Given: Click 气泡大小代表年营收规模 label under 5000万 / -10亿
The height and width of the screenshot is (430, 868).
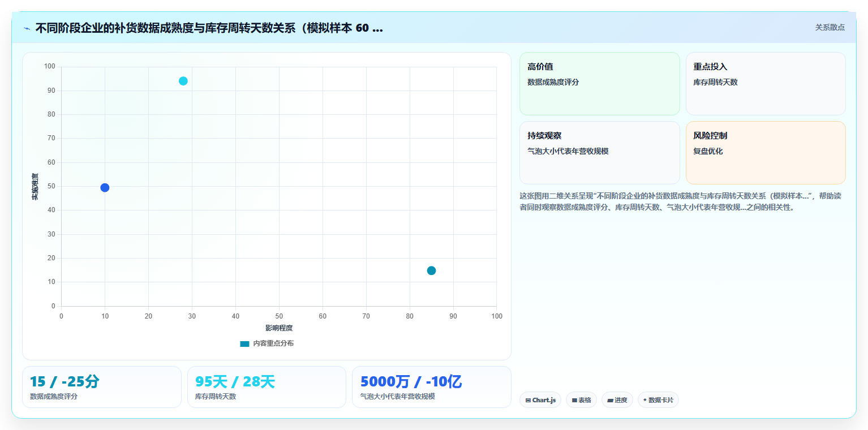Looking at the screenshot, I should (397, 397).
